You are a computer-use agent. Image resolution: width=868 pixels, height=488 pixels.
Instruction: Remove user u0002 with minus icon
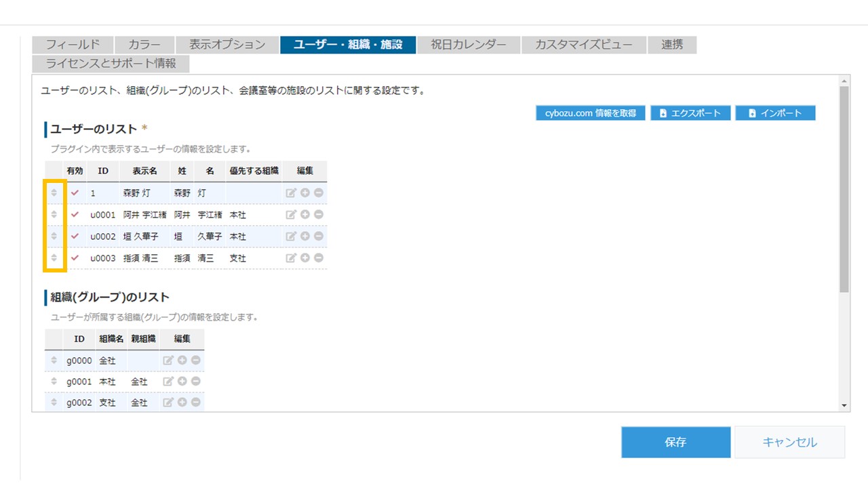318,237
